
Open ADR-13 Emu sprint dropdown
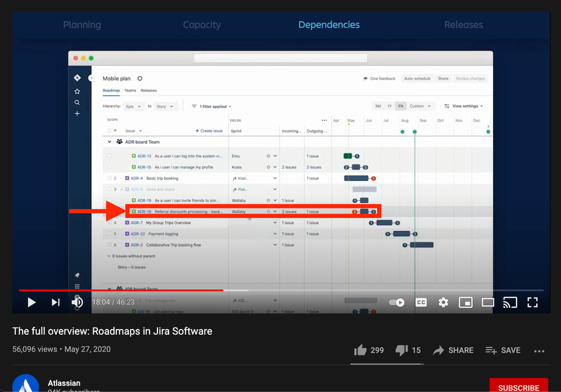[275, 156]
